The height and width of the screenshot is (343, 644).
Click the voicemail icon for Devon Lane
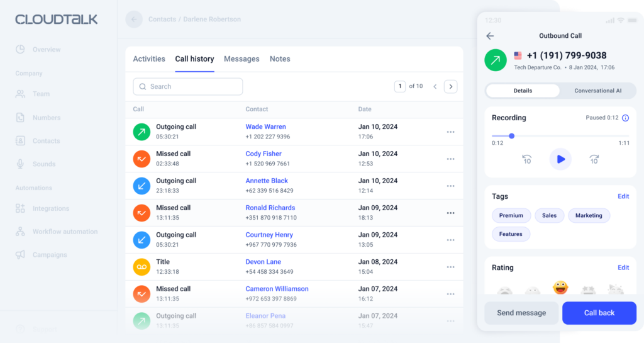(142, 267)
